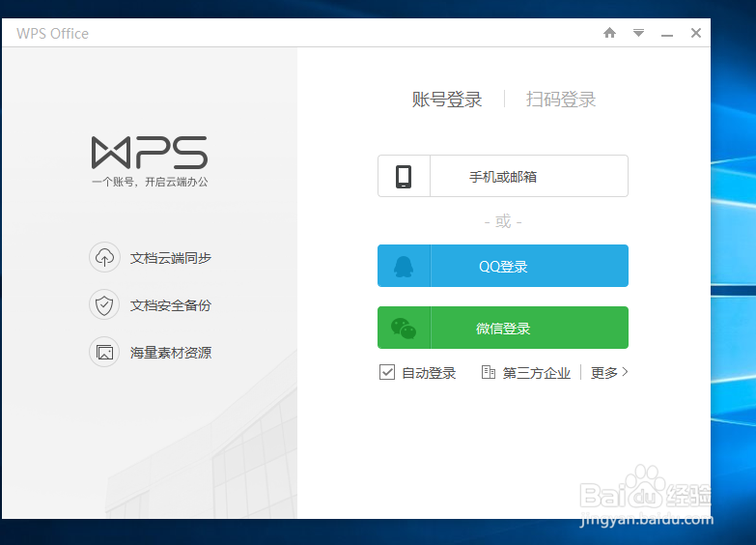
Task: Click 文档安全备份 text
Action: point(171,305)
